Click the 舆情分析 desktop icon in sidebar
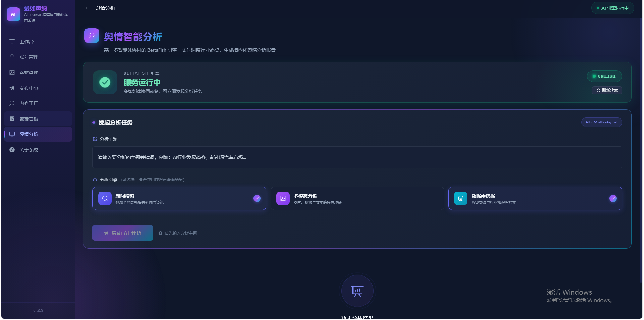This screenshot has height=320, width=644. [12, 134]
